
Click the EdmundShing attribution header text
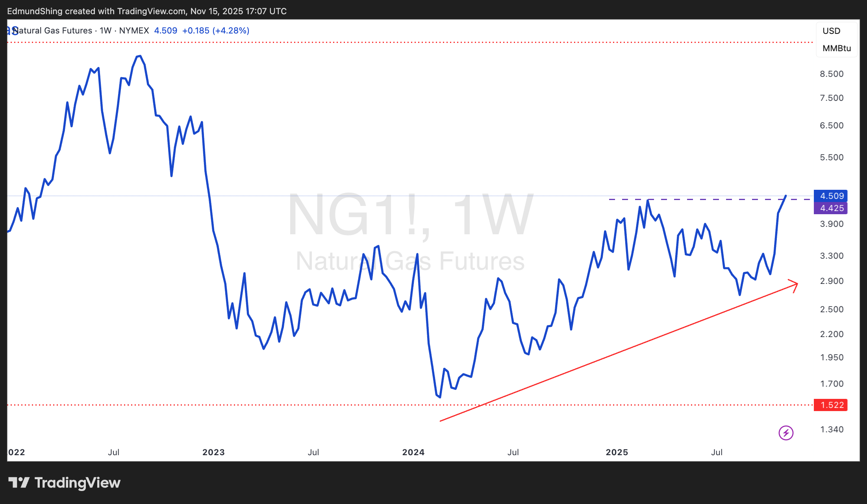click(147, 11)
